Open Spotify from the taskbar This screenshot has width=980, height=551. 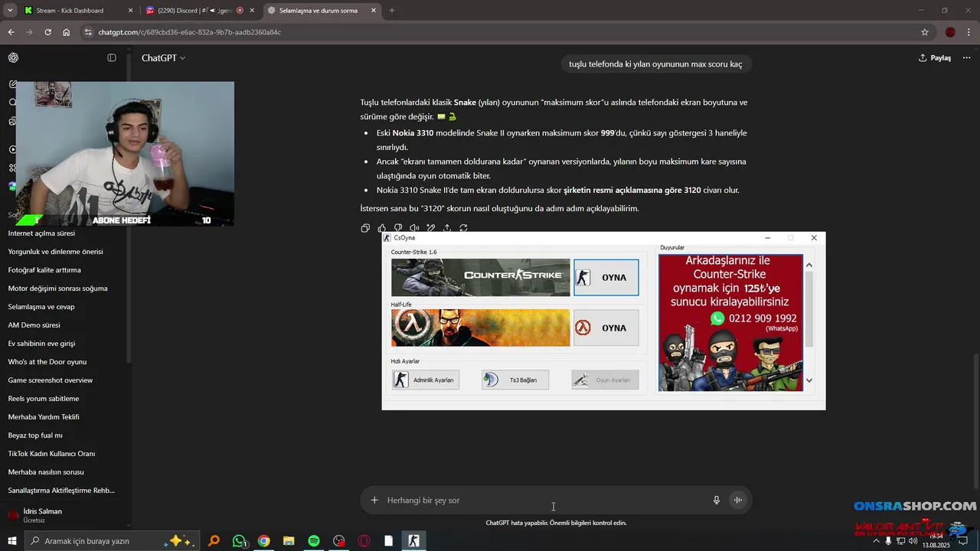tap(314, 541)
